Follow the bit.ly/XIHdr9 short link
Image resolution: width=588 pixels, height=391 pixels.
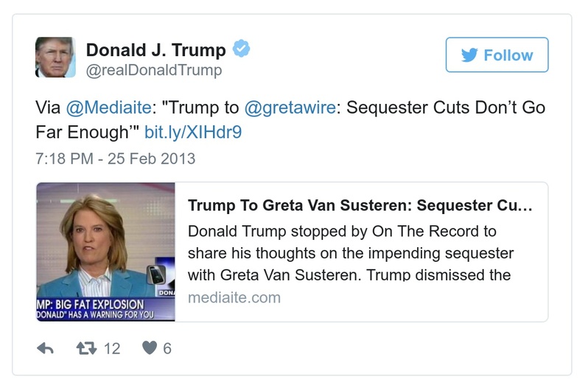(193, 133)
